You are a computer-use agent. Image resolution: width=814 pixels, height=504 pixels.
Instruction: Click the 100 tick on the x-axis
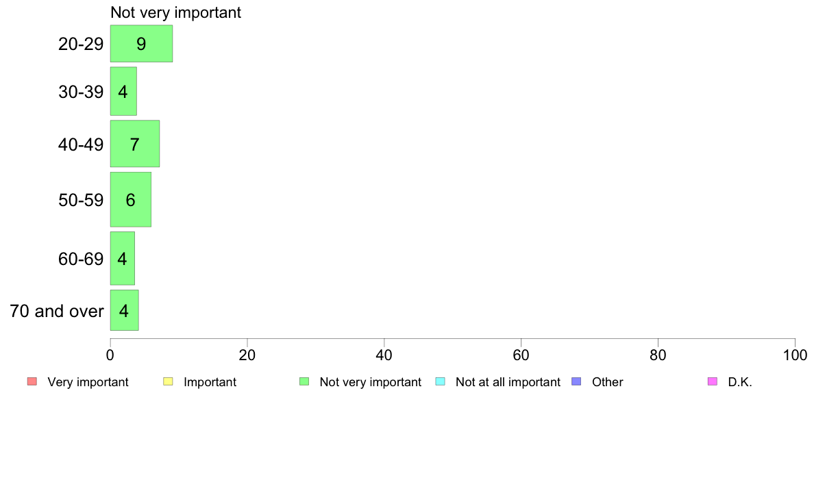[795, 355]
